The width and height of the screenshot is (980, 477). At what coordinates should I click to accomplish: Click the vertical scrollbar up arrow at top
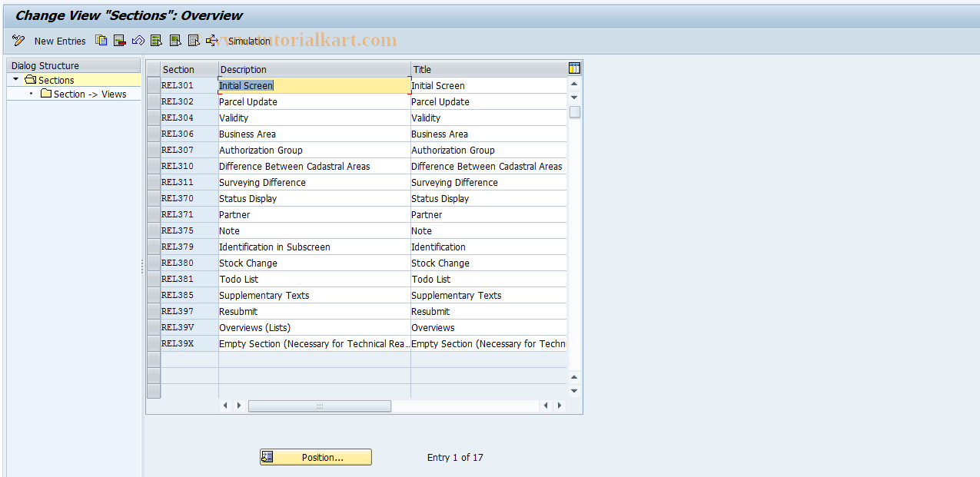click(574, 84)
